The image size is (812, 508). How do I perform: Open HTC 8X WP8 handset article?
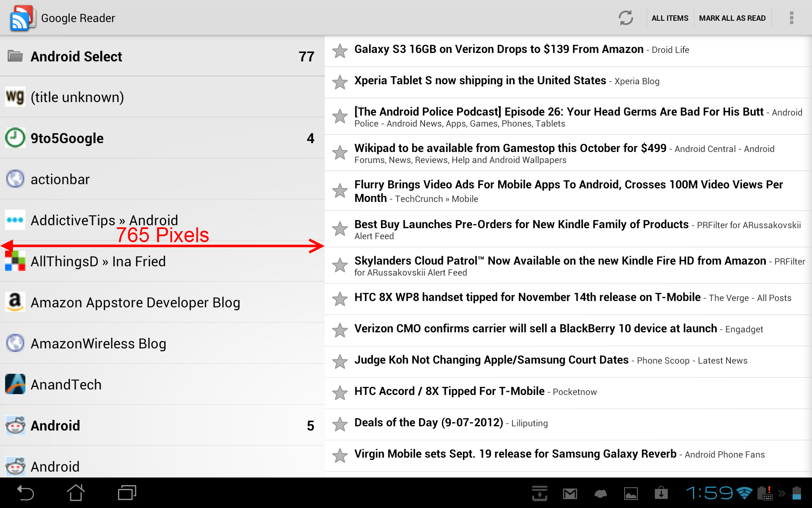568,299
